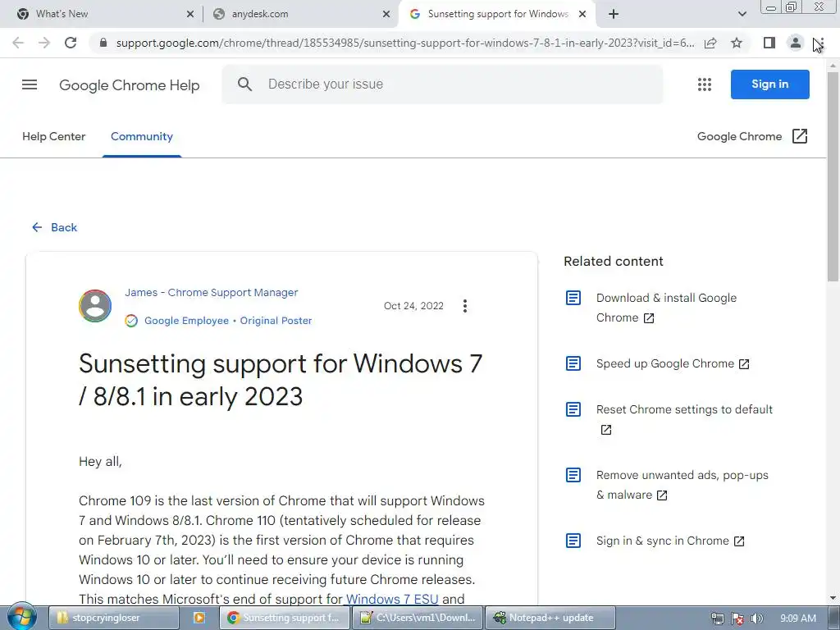The image size is (840, 630).
Task: Click James's profile avatar
Action: [x=95, y=306]
